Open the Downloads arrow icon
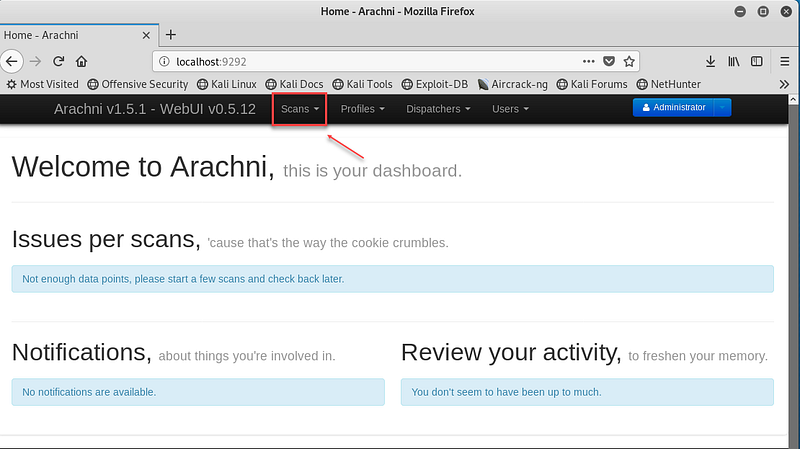 pos(710,62)
